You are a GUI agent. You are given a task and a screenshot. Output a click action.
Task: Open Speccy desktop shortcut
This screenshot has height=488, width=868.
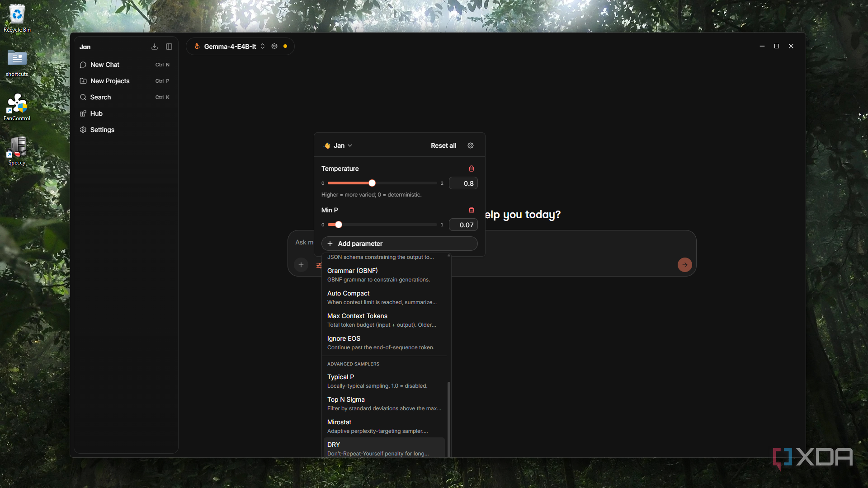click(x=17, y=151)
